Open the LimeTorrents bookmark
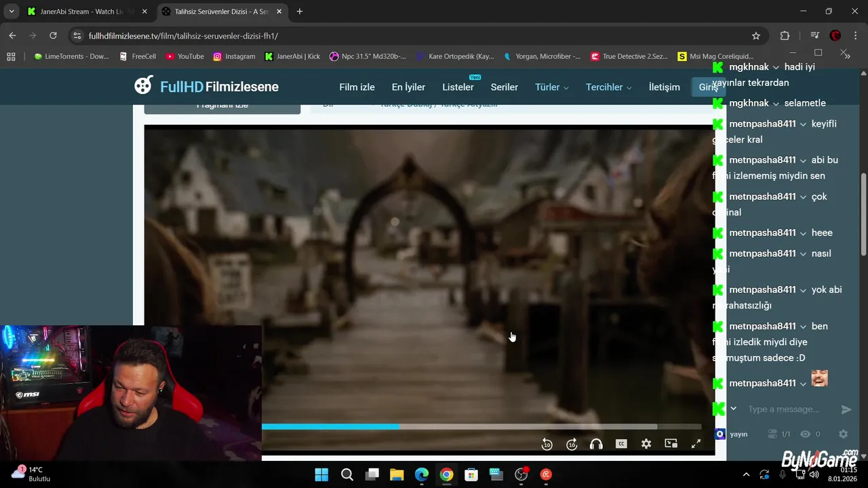This screenshot has width=868, height=488. pos(71,56)
